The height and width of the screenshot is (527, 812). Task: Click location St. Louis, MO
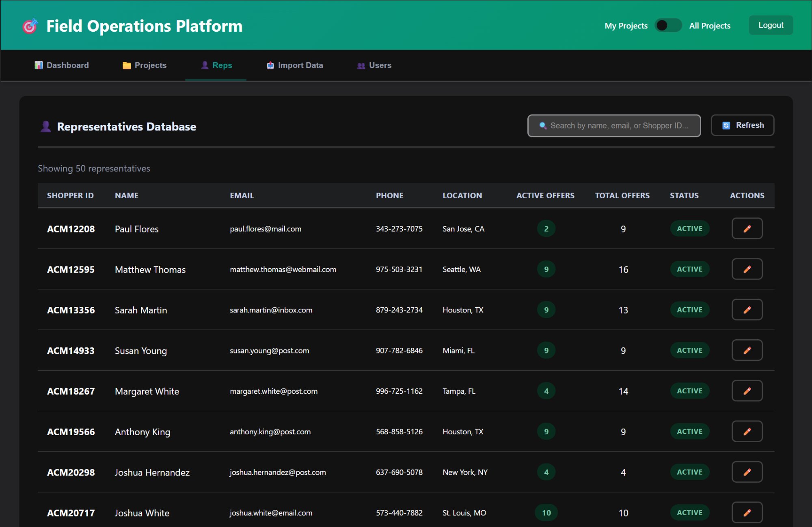[x=464, y=513]
